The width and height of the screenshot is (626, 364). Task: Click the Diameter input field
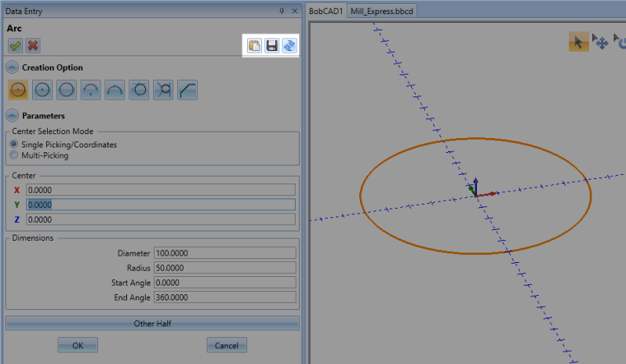224,253
